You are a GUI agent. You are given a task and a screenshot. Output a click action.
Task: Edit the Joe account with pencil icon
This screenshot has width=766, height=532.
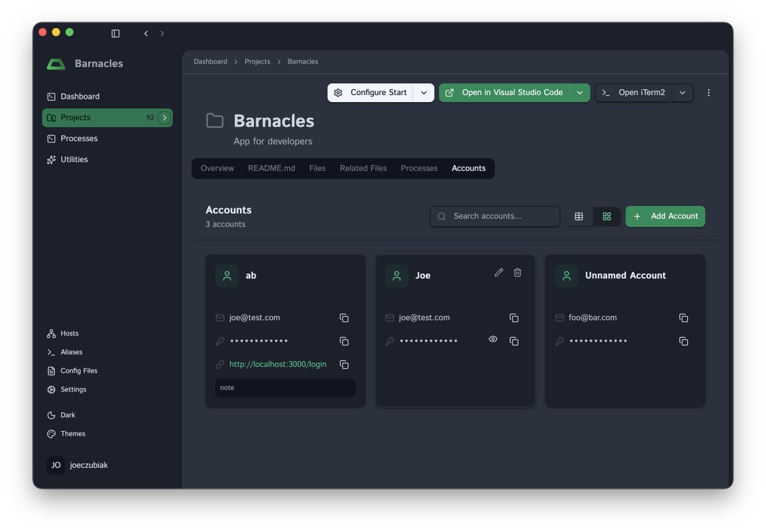click(x=499, y=272)
